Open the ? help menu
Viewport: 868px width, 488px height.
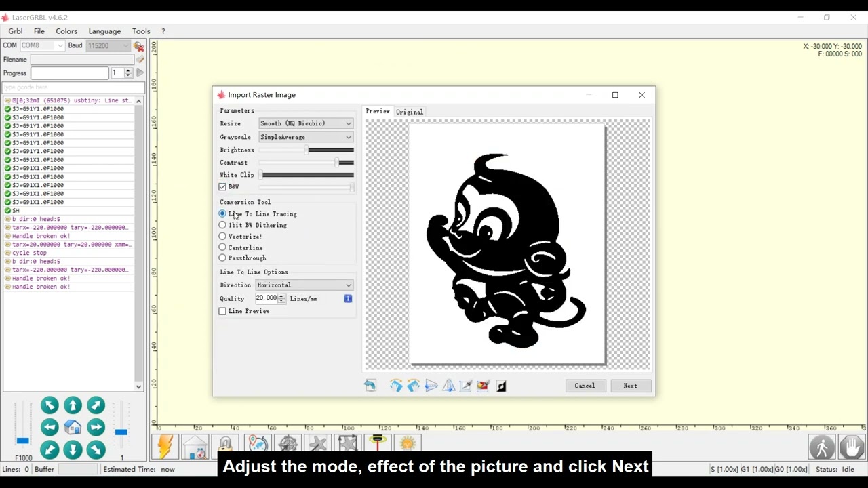coord(163,31)
